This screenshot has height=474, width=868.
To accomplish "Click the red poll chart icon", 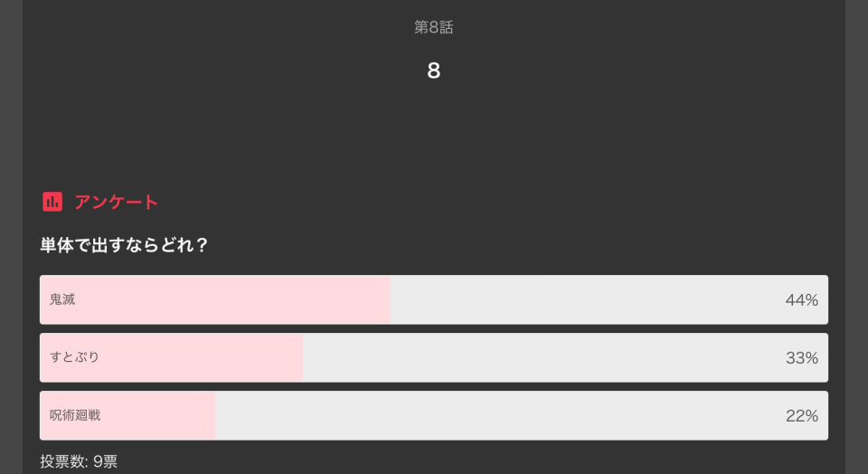I will (x=52, y=202).
